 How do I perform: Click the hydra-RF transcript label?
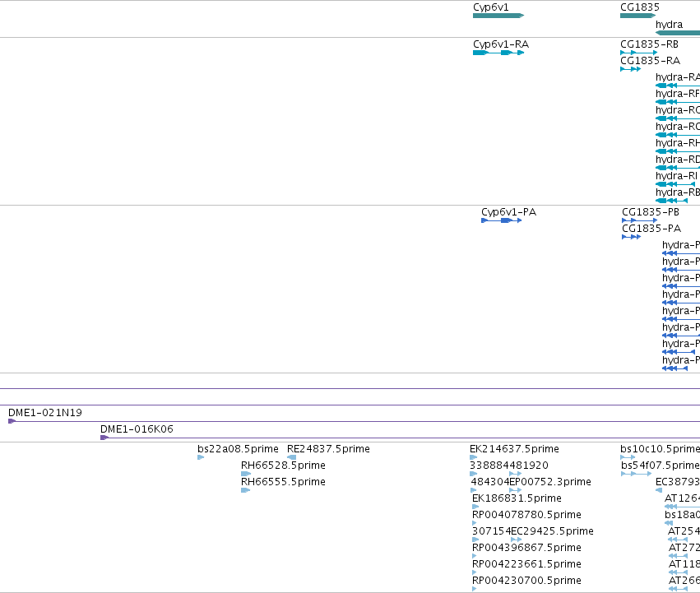tap(677, 94)
